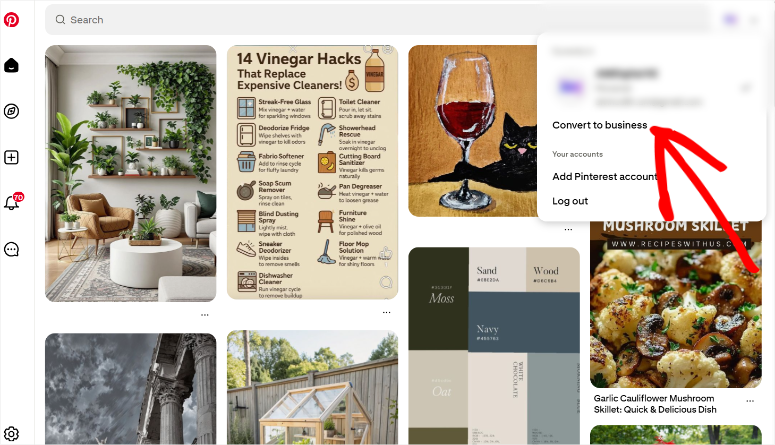Select Log out from account menu
Image resolution: width=775 pixels, height=445 pixels.
coord(570,201)
